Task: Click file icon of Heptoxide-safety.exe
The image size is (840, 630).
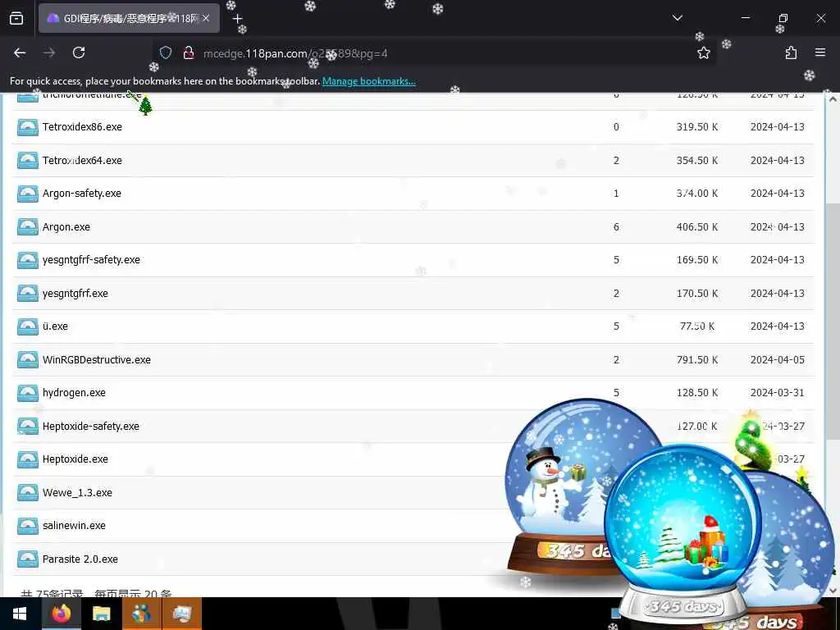Action: pos(27,427)
